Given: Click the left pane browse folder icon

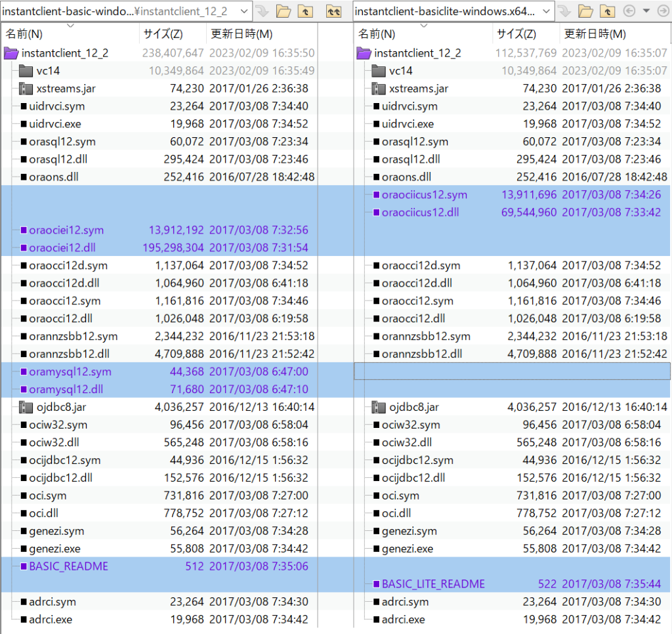Looking at the screenshot, I should click(283, 11).
